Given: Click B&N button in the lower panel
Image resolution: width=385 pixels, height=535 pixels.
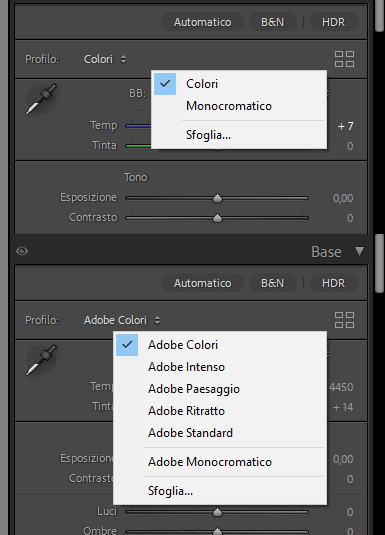Looking at the screenshot, I should pyautogui.click(x=272, y=283).
